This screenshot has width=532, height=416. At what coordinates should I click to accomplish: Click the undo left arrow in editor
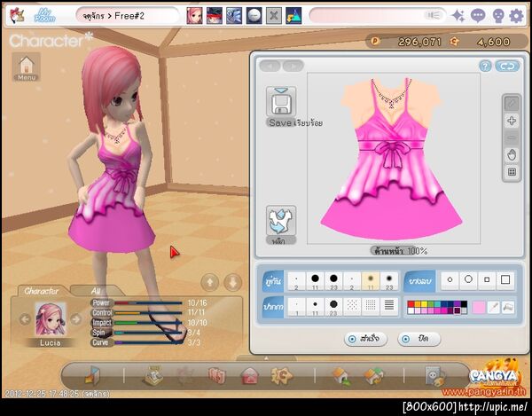point(270,66)
